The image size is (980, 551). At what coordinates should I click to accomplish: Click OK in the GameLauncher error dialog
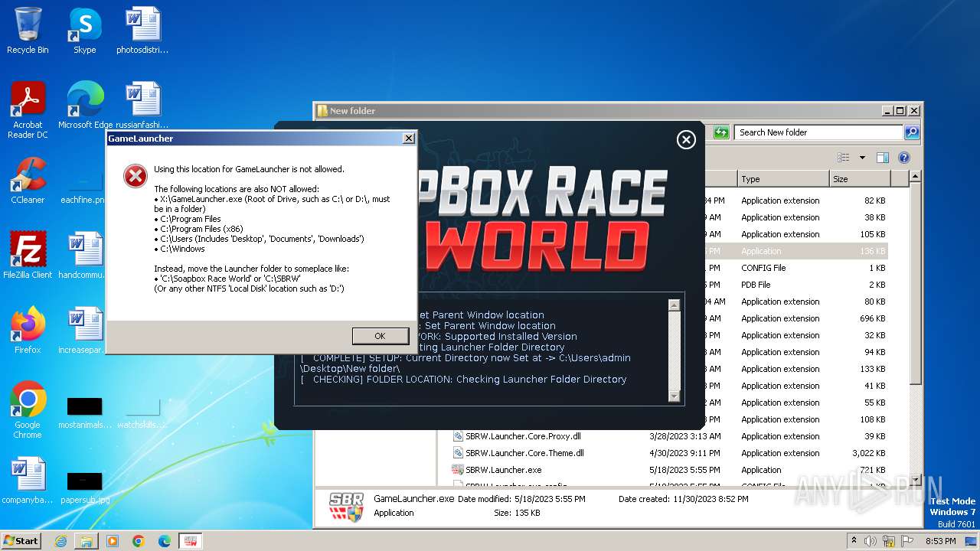tap(380, 336)
